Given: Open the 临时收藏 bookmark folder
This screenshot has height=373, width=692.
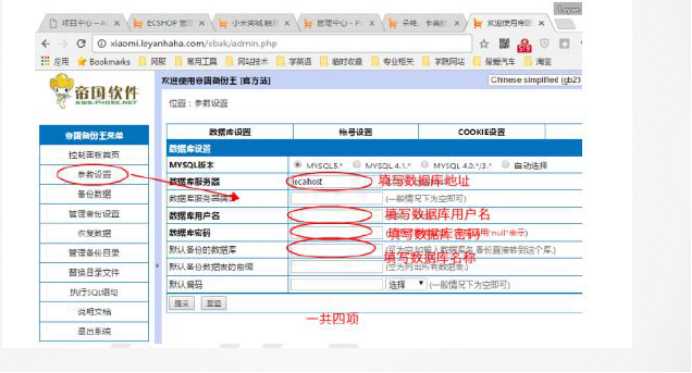Looking at the screenshot, I should pos(342,61).
